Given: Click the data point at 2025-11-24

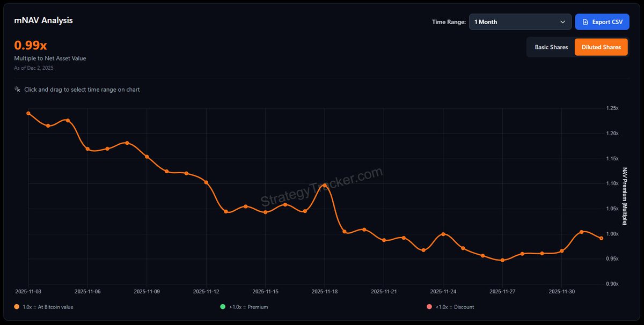Looking at the screenshot, I should point(443,234).
